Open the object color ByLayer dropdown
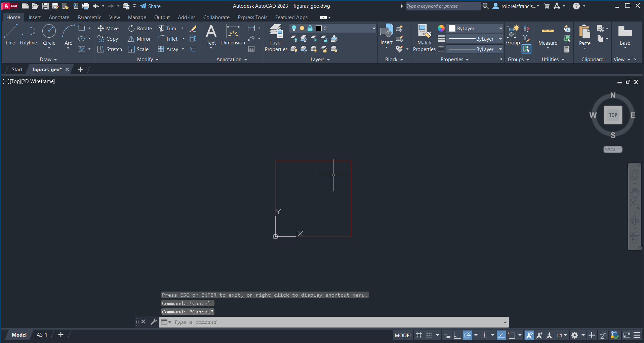Screen dimensions: 644x343 (x=476, y=29)
